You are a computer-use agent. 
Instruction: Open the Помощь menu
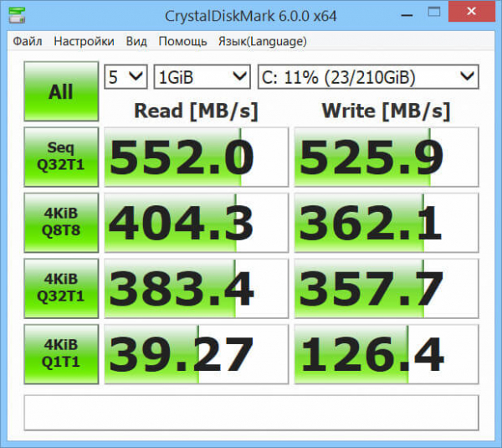point(182,41)
